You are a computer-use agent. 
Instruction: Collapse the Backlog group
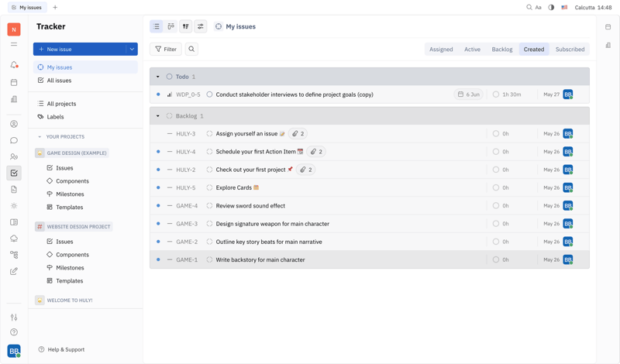[x=158, y=116]
